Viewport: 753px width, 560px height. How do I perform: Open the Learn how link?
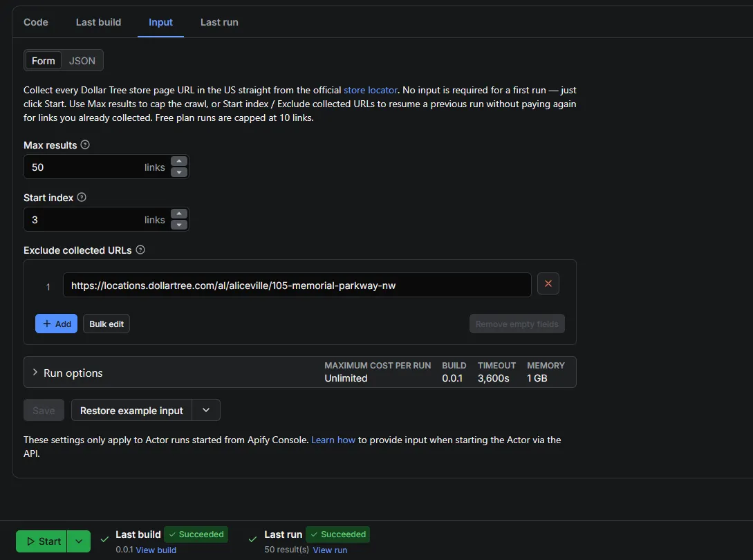(x=333, y=440)
